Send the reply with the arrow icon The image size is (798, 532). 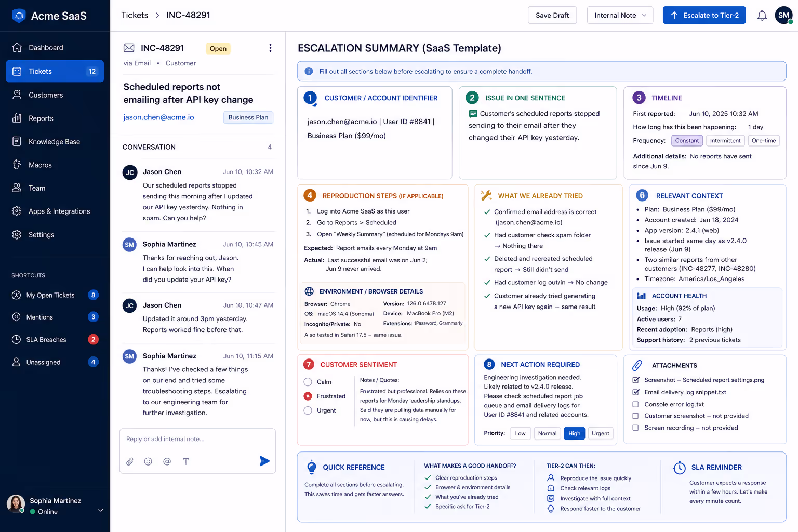(x=264, y=461)
